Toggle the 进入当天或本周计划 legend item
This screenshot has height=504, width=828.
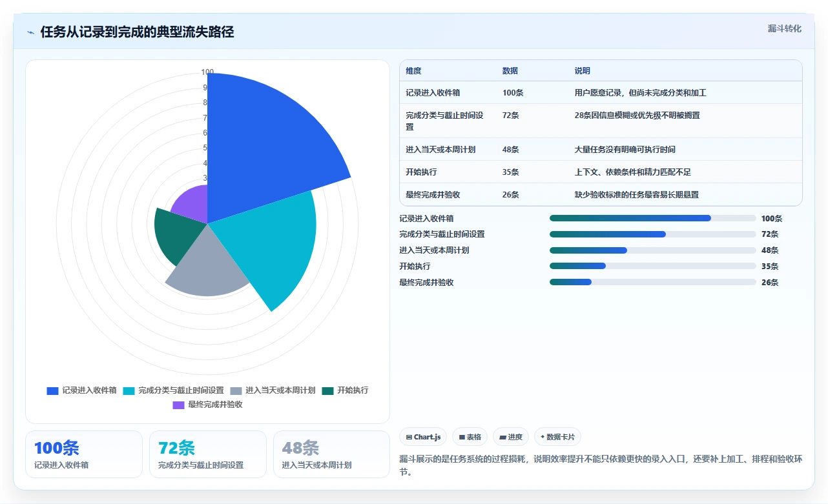[273, 390]
